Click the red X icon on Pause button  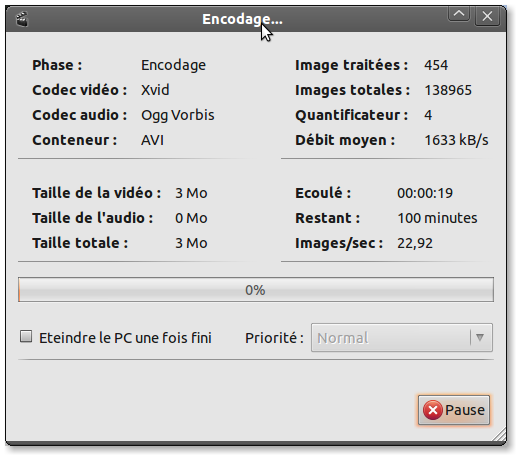(x=433, y=410)
